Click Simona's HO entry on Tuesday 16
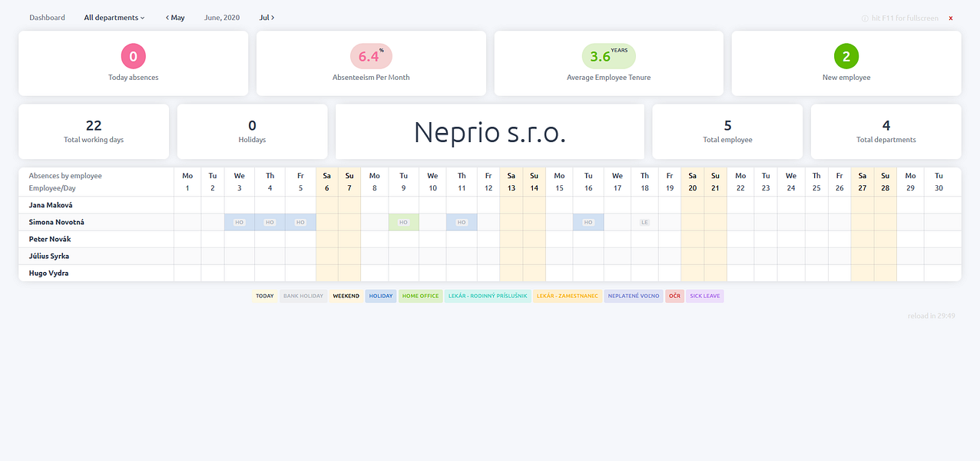This screenshot has height=461, width=980. click(588, 222)
